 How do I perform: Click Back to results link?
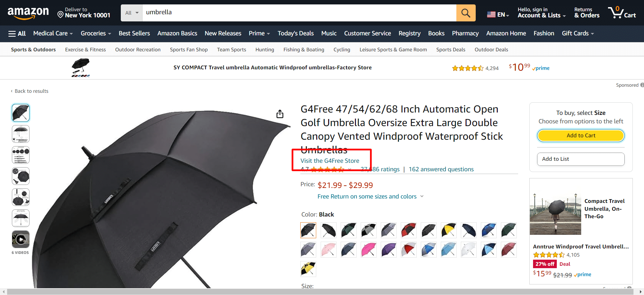point(31,91)
